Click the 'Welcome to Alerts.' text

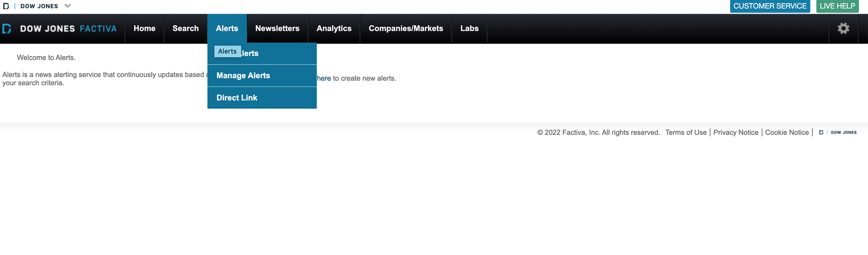pyautogui.click(x=46, y=58)
